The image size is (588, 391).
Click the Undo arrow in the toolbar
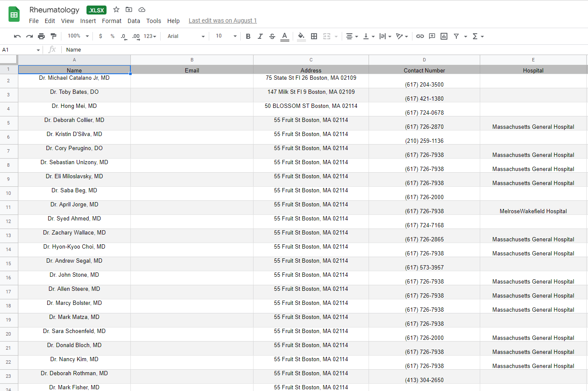click(x=17, y=36)
